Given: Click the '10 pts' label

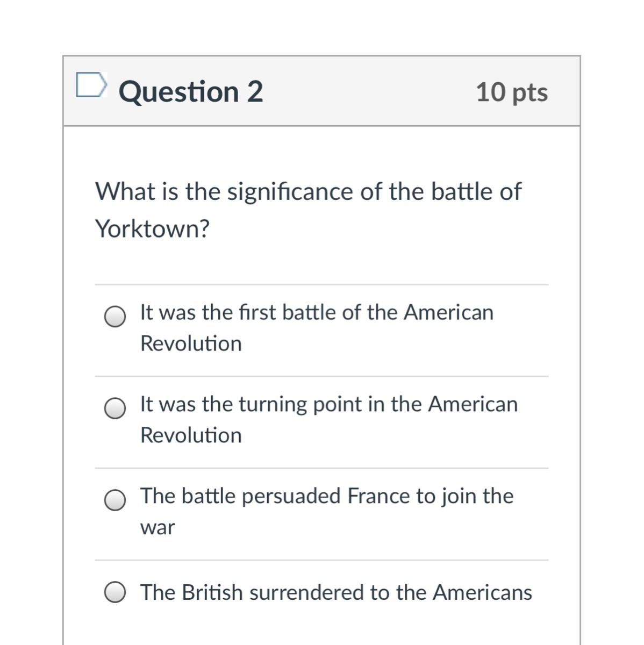Looking at the screenshot, I should pos(511,92).
